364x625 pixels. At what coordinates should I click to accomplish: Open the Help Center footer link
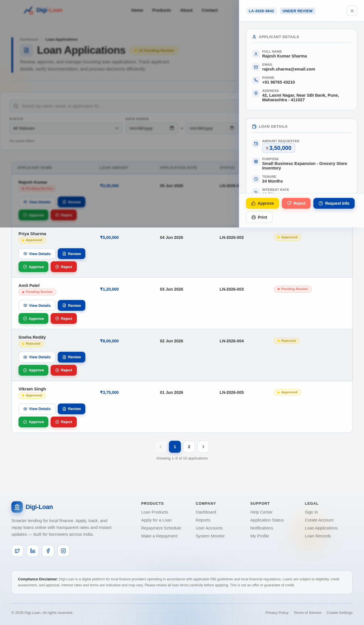point(261,512)
